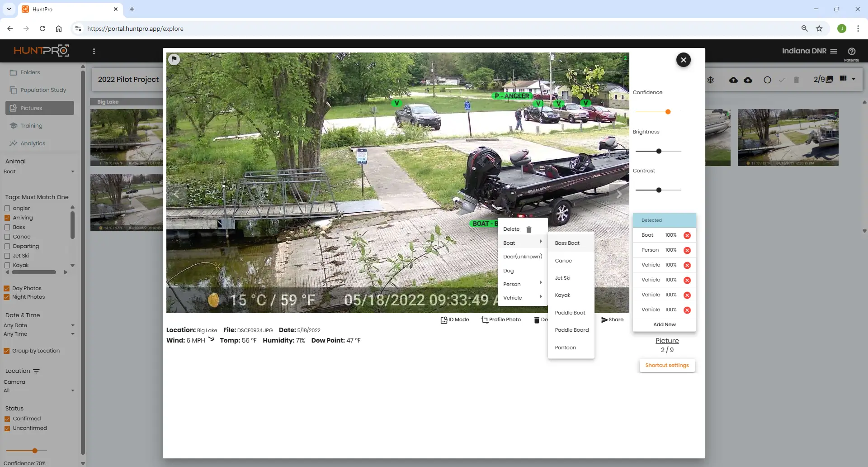Open the pontoon trailer thumbnail on right
This screenshot has height=467, width=868.
tap(788, 138)
